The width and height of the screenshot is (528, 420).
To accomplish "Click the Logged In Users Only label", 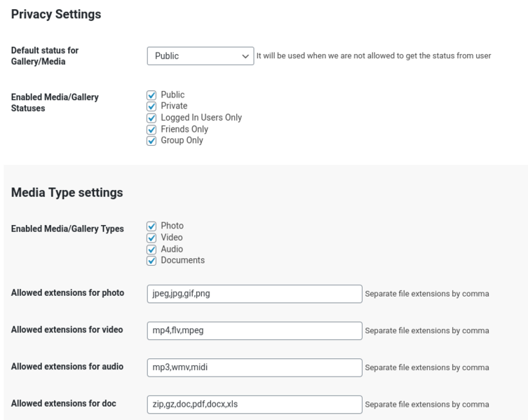I will tap(201, 118).
